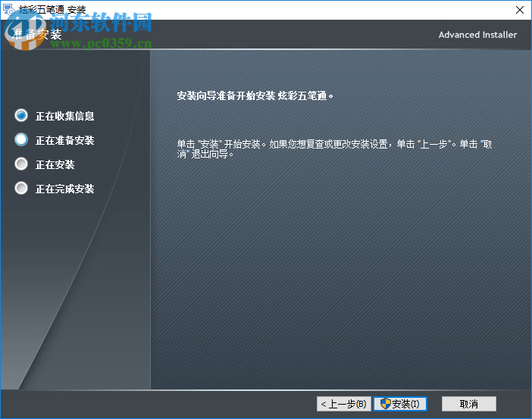Select the 正在安装 step indicator

21,164
